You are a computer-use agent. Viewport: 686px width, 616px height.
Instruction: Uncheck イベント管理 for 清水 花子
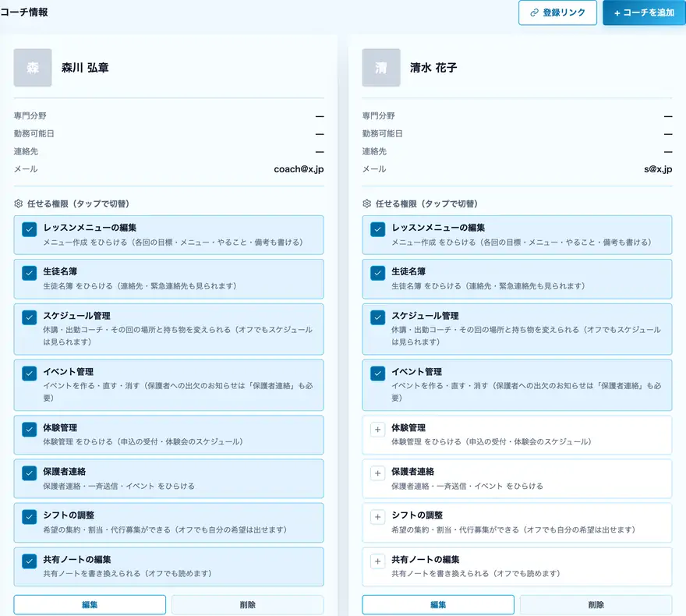[x=377, y=373]
